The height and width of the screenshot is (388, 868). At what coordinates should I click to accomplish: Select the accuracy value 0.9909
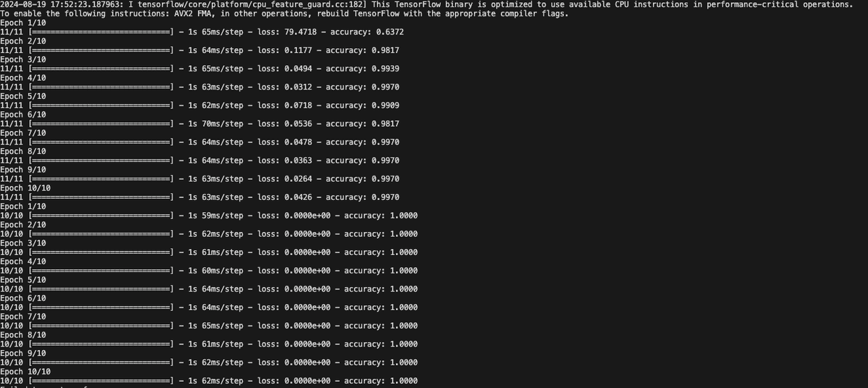tap(385, 105)
